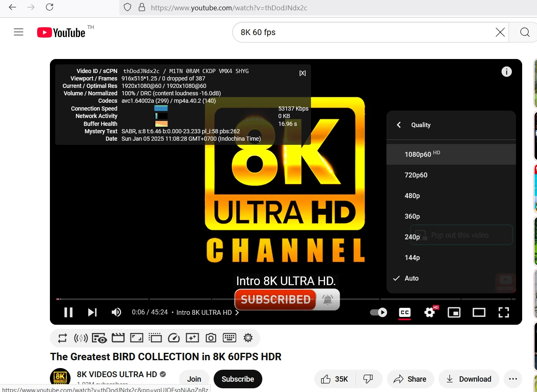Dislike the video

(x=368, y=379)
